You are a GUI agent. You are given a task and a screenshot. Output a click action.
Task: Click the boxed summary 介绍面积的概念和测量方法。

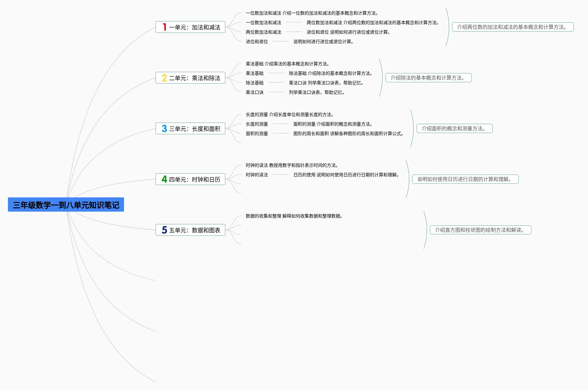[454, 128]
